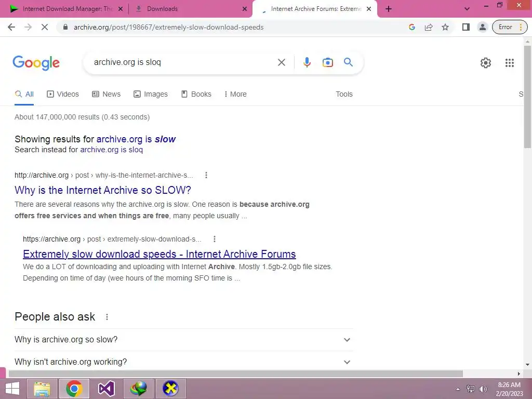
Task: Switch to Videos results
Action: click(63, 95)
